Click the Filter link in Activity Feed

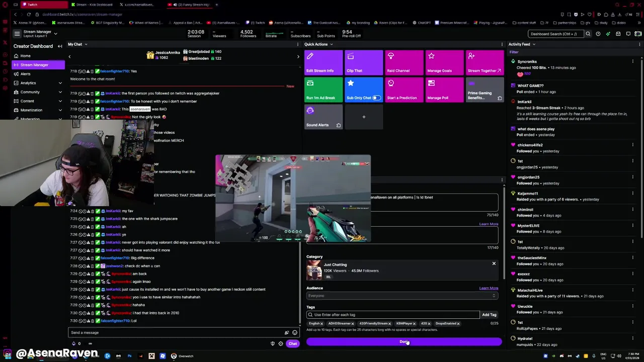coord(514,52)
